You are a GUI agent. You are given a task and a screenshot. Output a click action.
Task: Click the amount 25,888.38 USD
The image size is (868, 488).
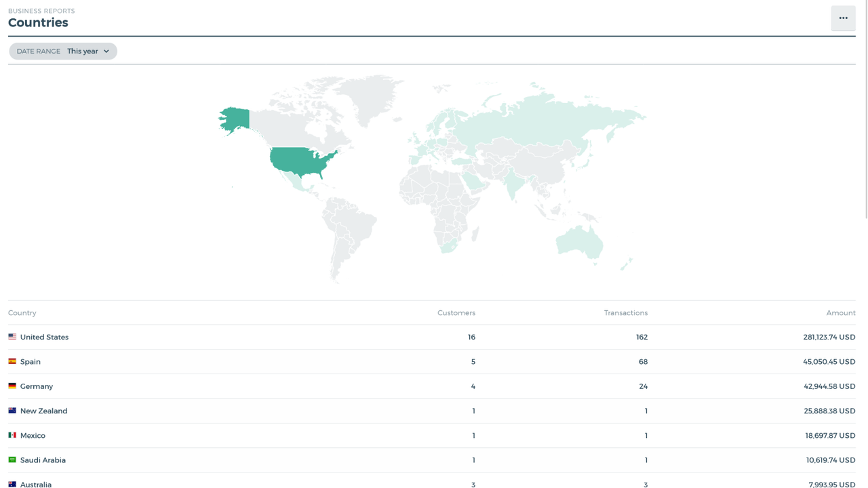(x=829, y=411)
